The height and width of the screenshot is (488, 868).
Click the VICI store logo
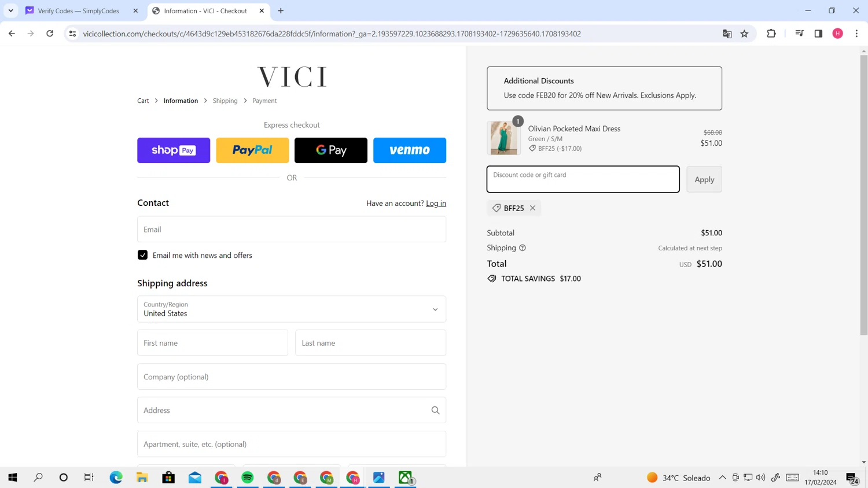[292, 76]
